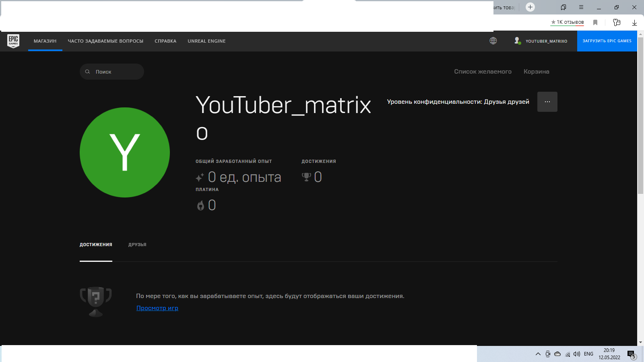
Task: Click the network Wi-Fi tray icon
Action: point(568,354)
